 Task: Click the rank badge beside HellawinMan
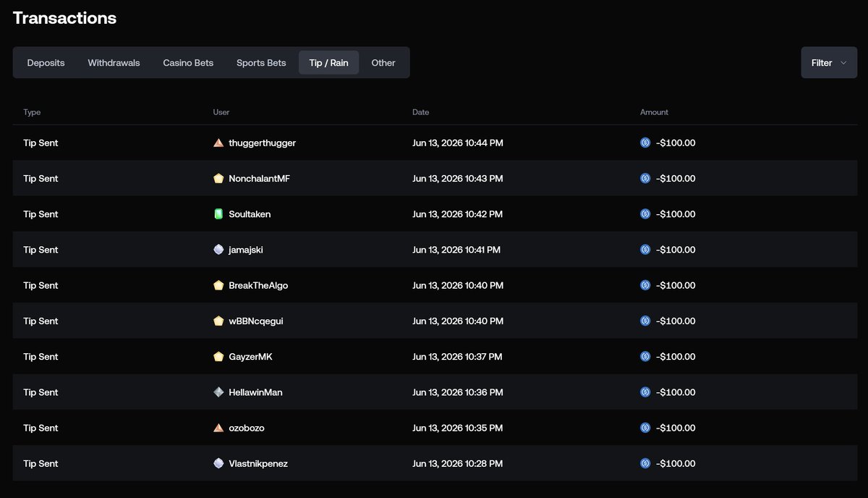click(218, 392)
